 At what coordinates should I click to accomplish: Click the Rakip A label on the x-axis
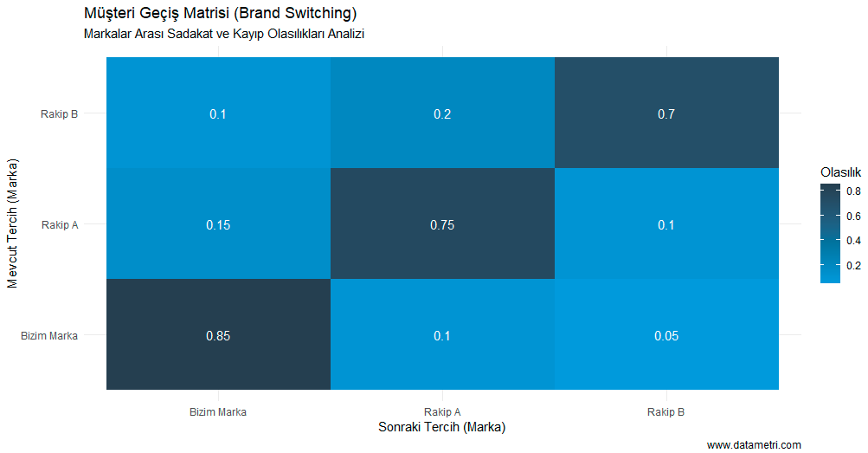pyautogui.click(x=442, y=411)
